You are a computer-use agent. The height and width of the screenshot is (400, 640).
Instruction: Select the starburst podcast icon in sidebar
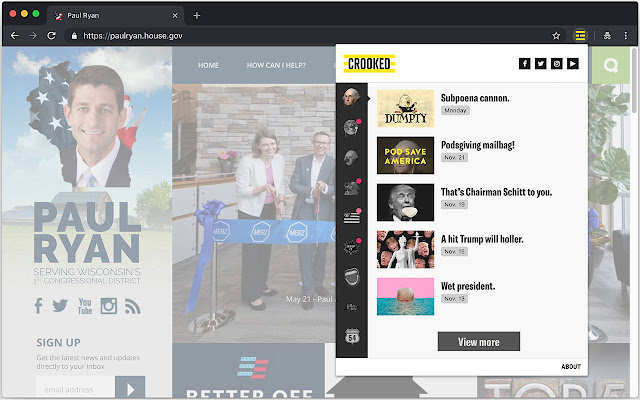[351, 247]
